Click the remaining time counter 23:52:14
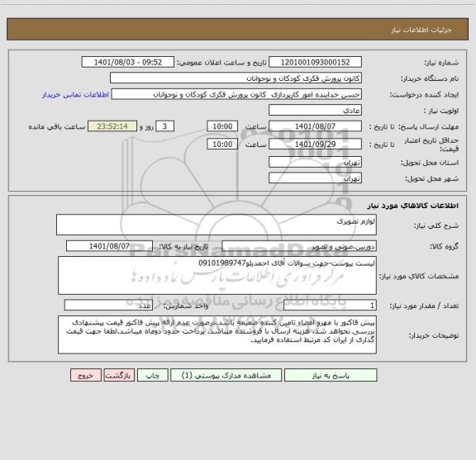This screenshot has width=476, height=460. tap(112, 126)
